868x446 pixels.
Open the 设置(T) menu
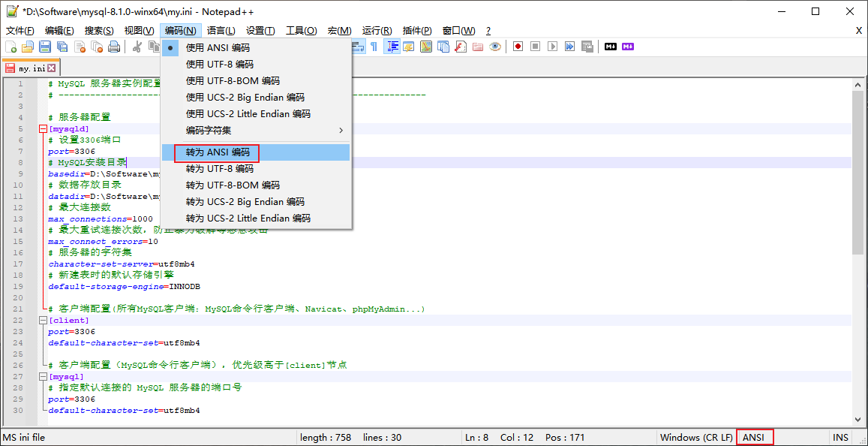point(260,31)
